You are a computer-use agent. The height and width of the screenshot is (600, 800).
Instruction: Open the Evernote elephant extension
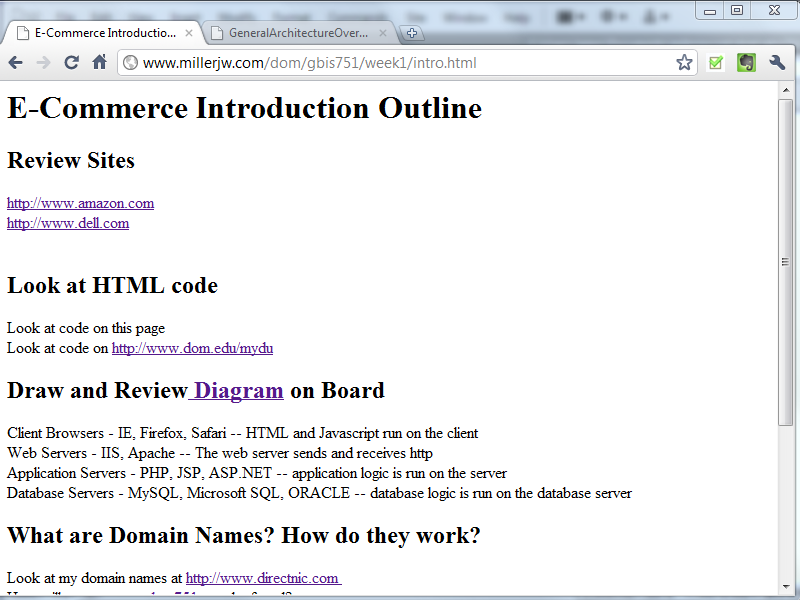746,63
